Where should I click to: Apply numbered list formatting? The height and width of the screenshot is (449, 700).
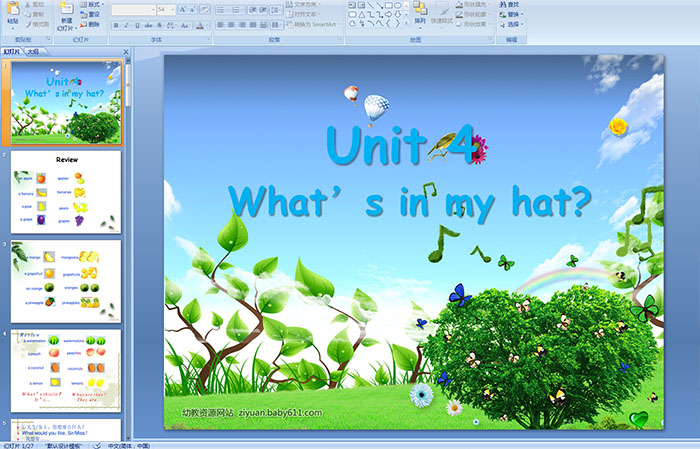(x=238, y=10)
